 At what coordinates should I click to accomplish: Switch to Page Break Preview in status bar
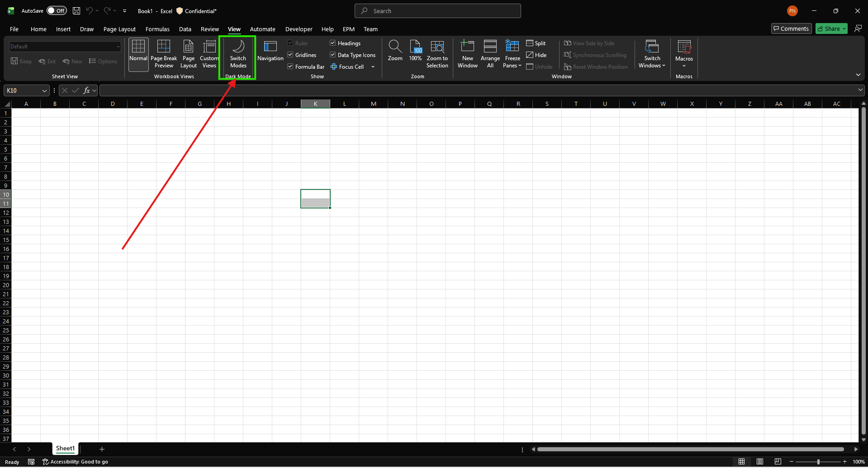coord(778,462)
